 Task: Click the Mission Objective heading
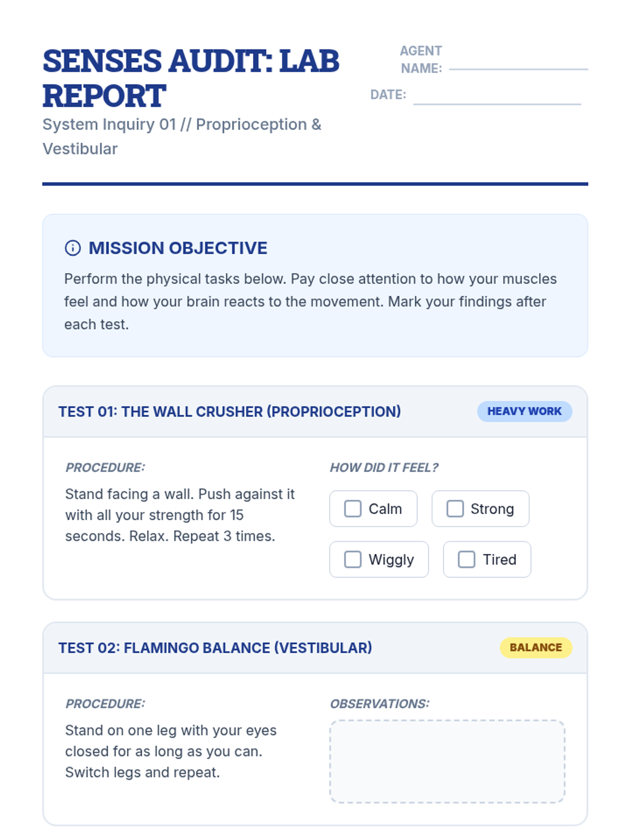[177, 248]
